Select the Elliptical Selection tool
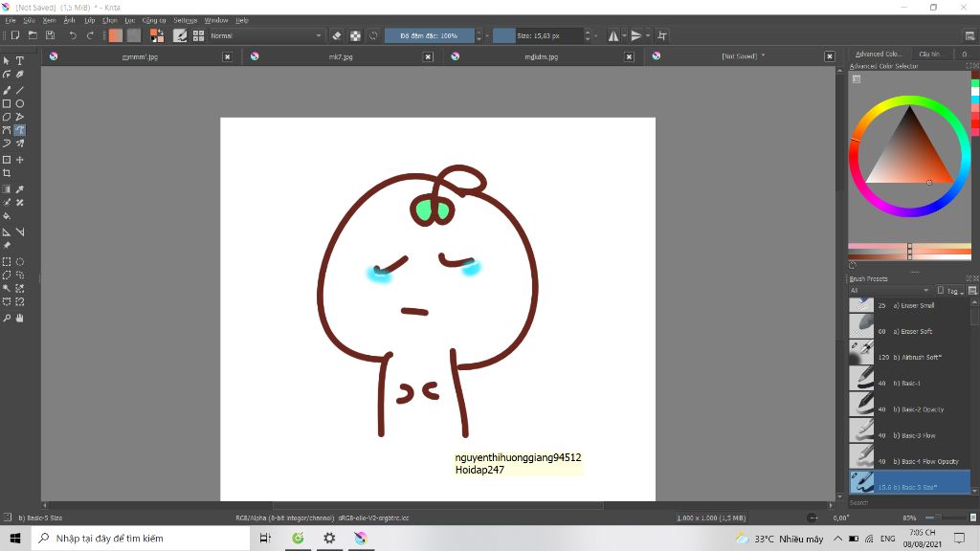The width and height of the screenshot is (980, 551). [20, 262]
